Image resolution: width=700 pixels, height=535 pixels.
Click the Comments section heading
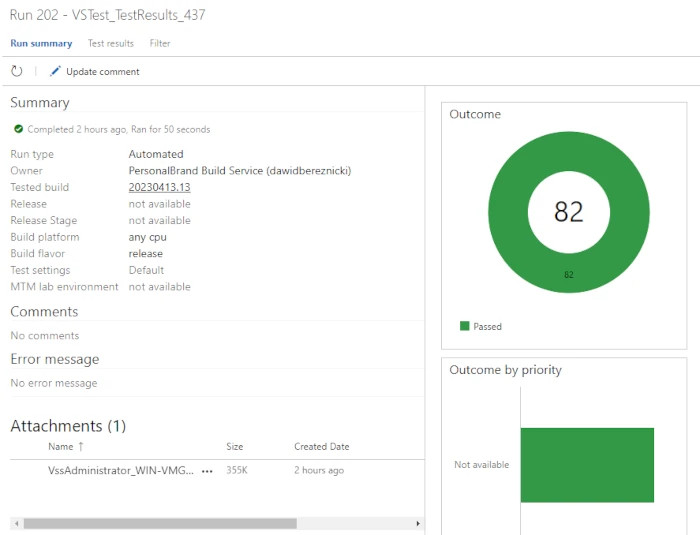[44, 311]
